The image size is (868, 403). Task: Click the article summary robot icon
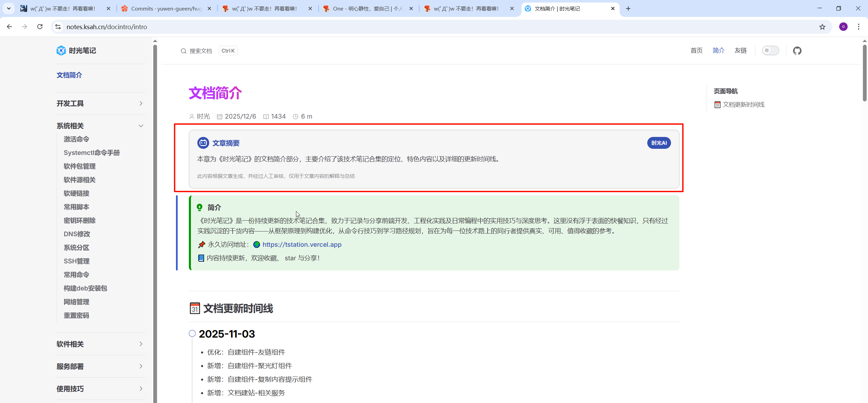(x=203, y=143)
